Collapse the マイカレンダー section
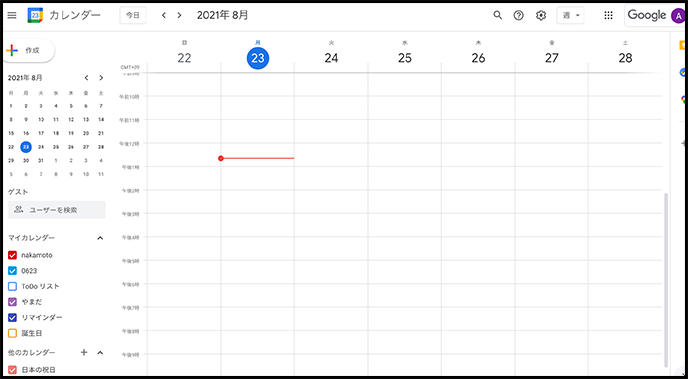688x379 pixels. [x=100, y=238]
